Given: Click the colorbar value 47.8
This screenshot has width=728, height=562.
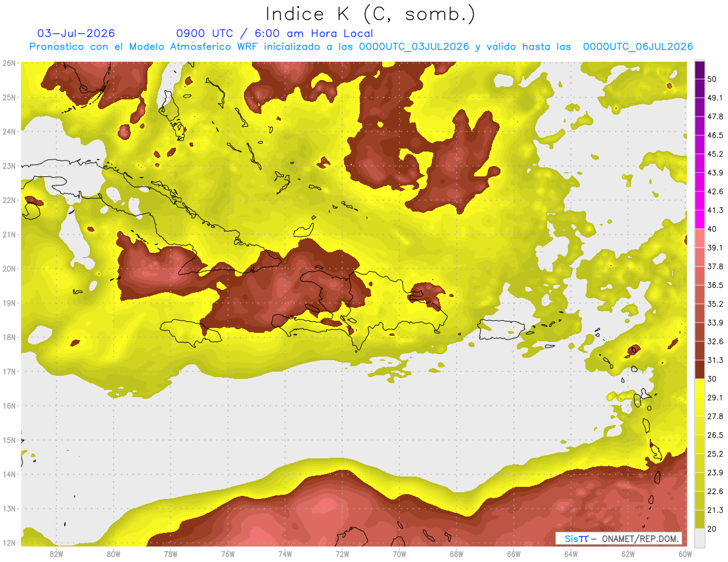Looking at the screenshot, I should (x=715, y=116).
